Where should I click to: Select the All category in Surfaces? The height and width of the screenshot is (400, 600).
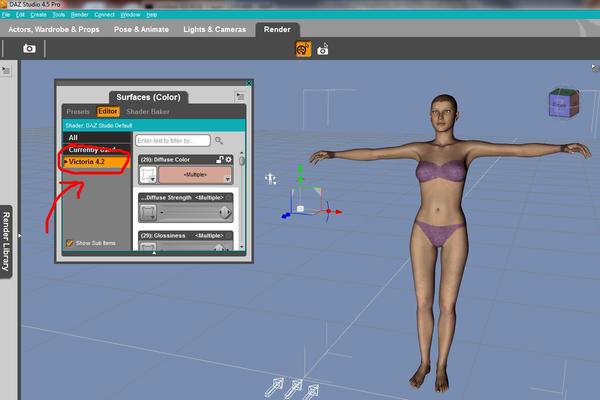click(x=97, y=137)
